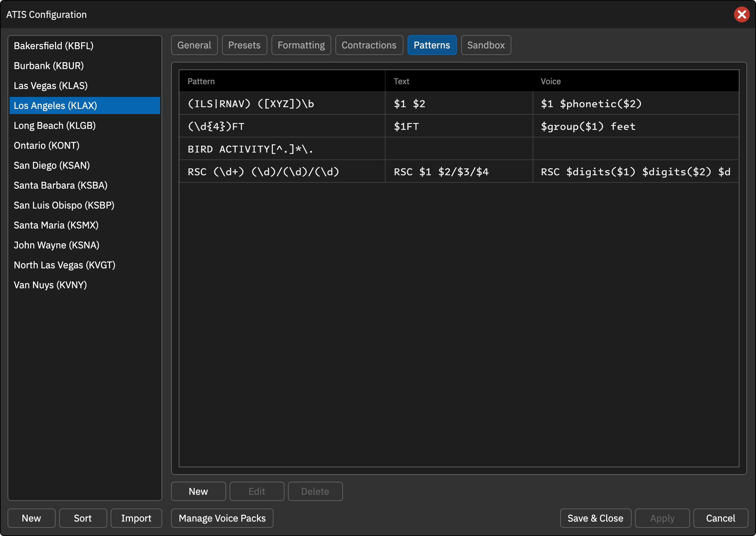Select Burbank (KBUR) station
756x536 pixels.
(85, 66)
